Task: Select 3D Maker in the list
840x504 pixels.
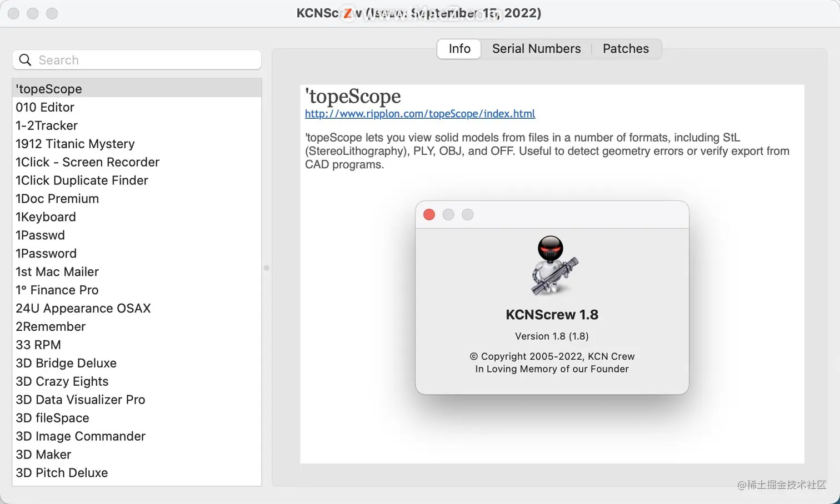Action: [x=137, y=455]
